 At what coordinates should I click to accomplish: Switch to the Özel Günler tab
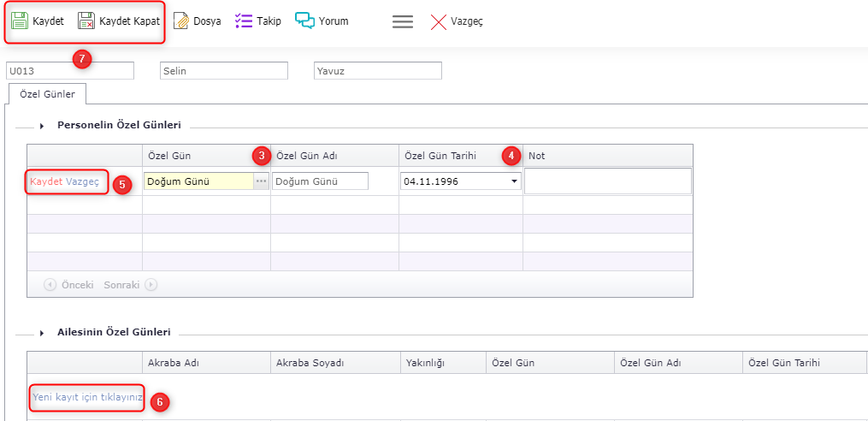click(x=47, y=93)
